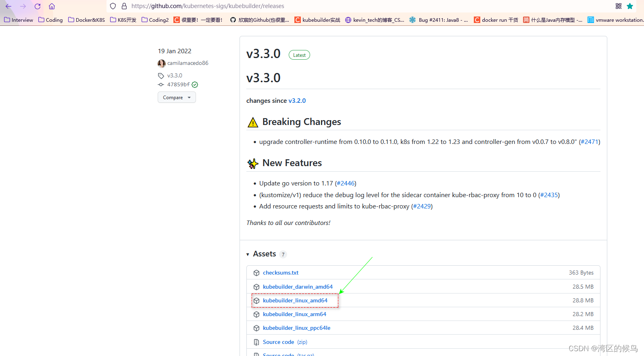Download kubebuilder_linux_arm64 asset
Viewport: 644px width, 356px height.
[294, 314]
